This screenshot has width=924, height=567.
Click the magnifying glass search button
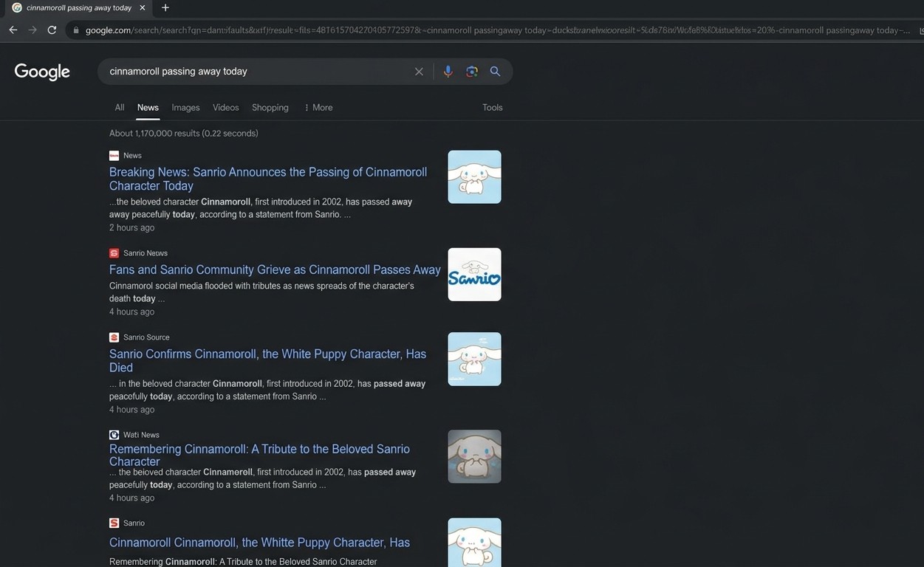point(495,72)
